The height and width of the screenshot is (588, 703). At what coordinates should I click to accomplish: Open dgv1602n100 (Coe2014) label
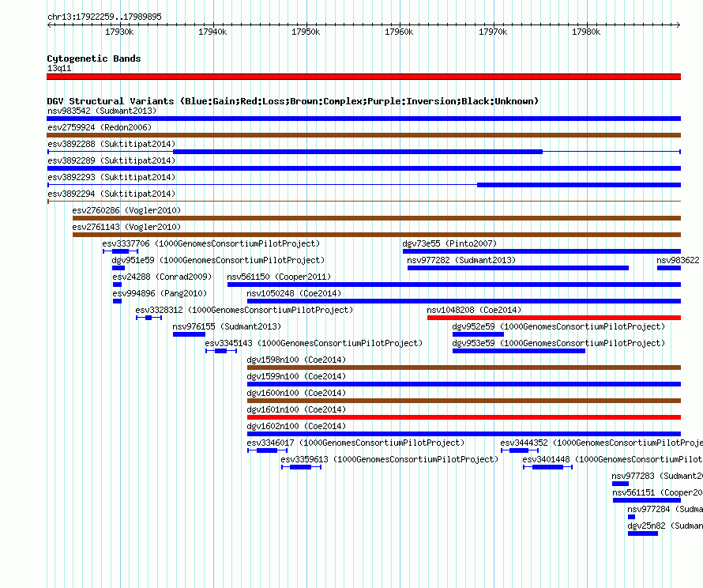click(296, 426)
